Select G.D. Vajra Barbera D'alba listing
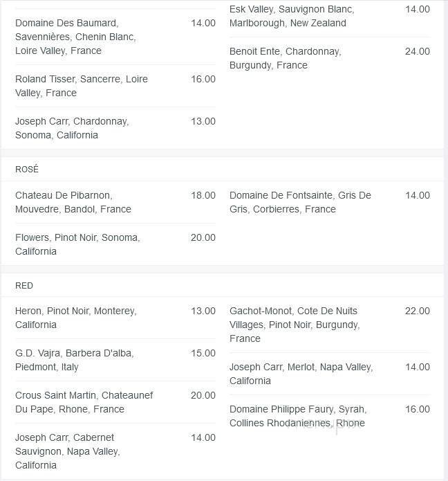 point(75,360)
